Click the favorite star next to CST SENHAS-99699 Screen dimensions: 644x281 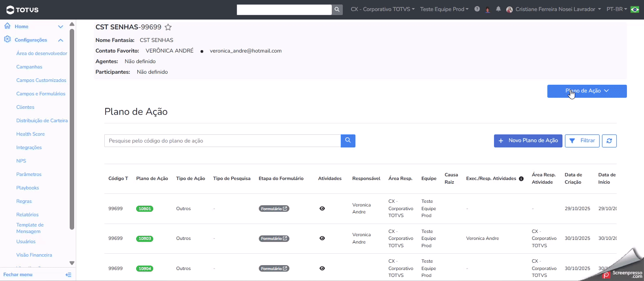pos(168,27)
